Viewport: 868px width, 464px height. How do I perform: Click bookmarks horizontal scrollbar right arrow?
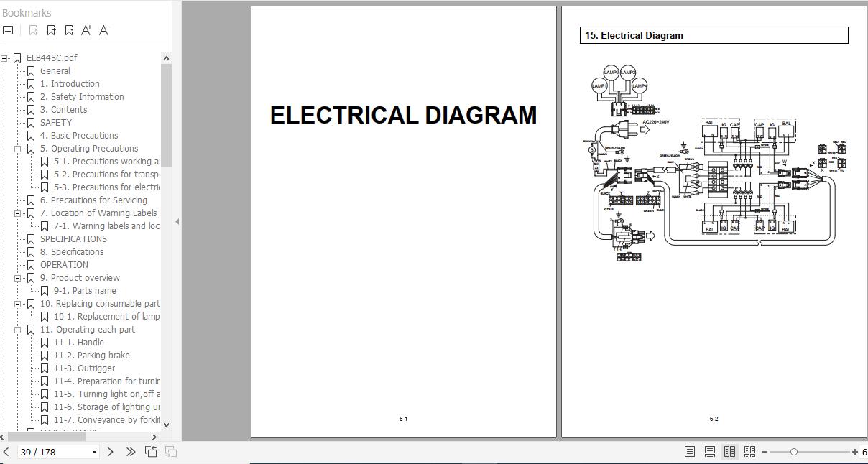pyautogui.click(x=154, y=436)
